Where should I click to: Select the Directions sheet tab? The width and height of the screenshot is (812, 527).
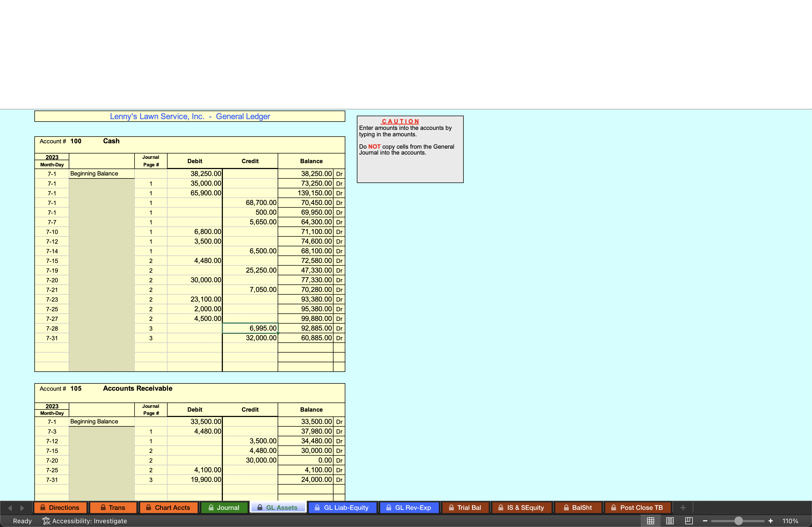[x=60, y=508]
